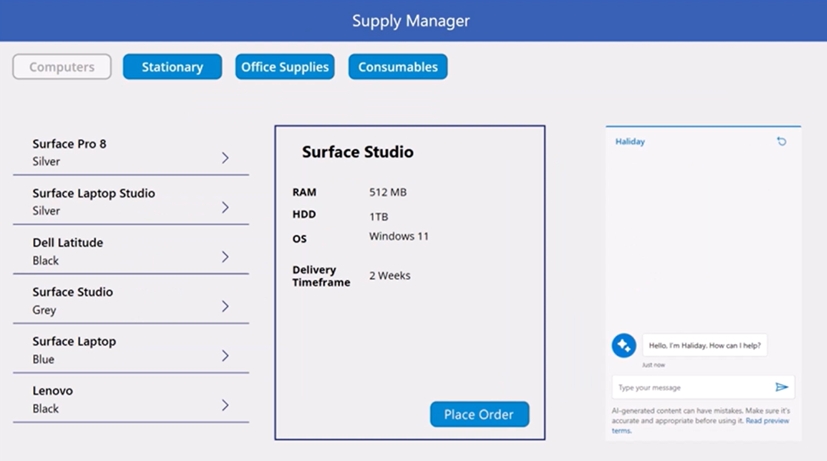Switch to the Stationary tab
Viewport: 827px width, 461px height.
[172, 67]
